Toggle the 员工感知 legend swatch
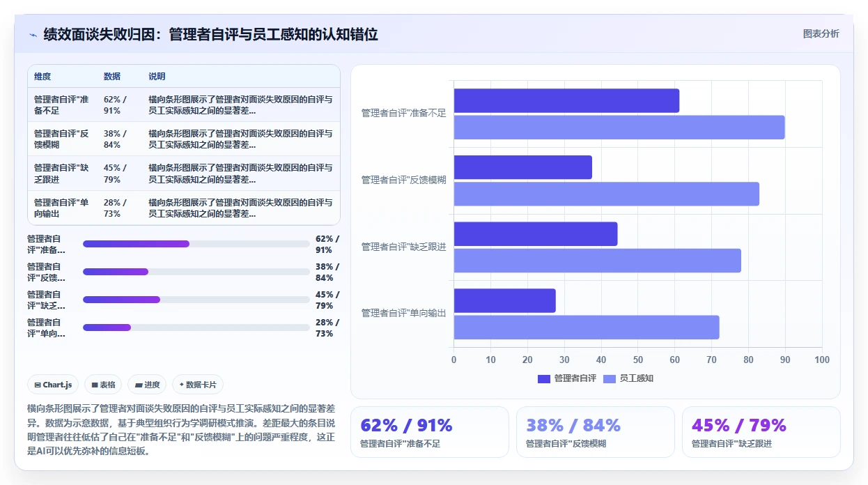This screenshot has width=868, height=485. [610, 378]
